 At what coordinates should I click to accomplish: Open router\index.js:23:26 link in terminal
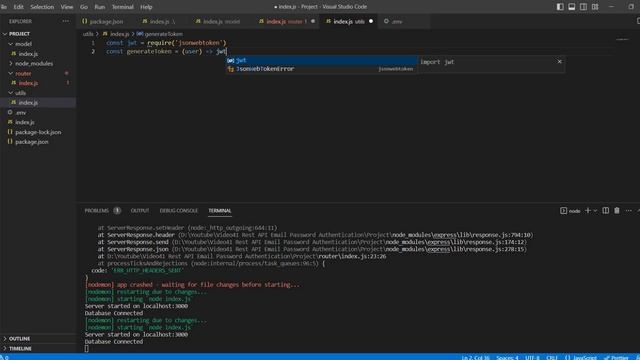tap(352, 256)
